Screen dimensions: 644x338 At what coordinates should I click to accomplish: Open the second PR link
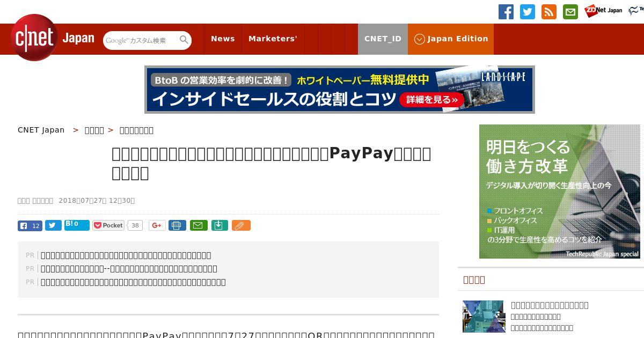click(x=129, y=269)
